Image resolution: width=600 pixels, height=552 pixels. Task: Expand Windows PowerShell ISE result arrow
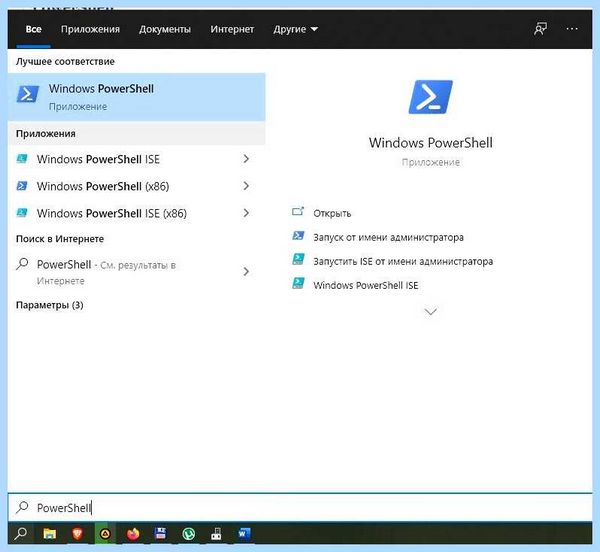point(246,159)
